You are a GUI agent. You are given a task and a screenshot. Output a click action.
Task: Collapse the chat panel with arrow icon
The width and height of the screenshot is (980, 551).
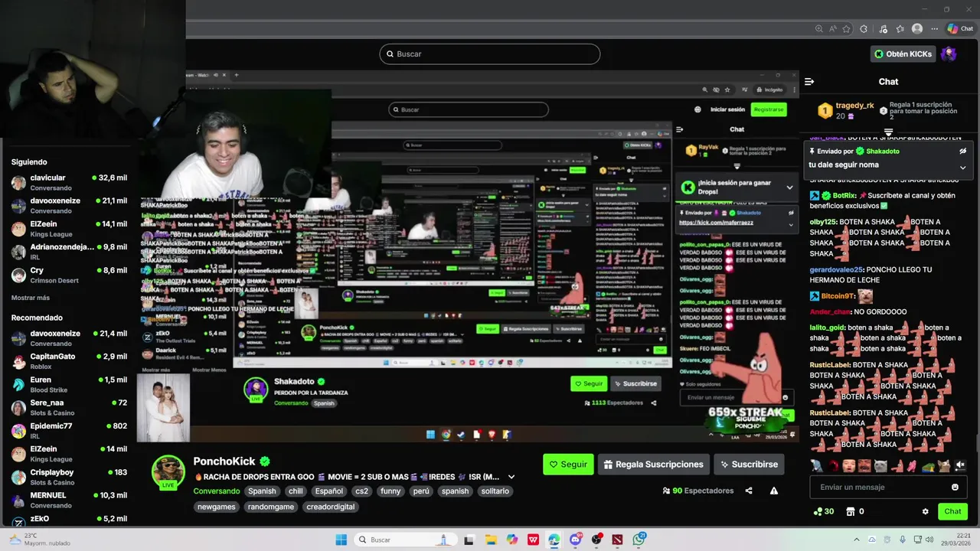pyautogui.click(x=809, y=81)
